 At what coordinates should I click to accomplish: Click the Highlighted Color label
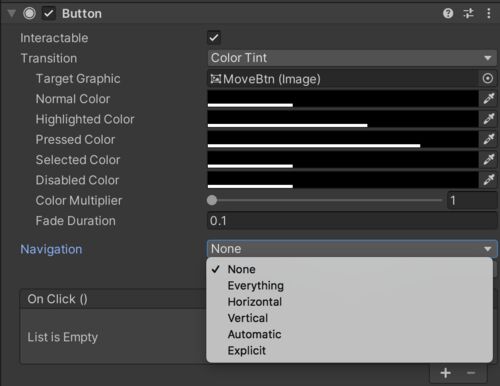tap(85, 119)
